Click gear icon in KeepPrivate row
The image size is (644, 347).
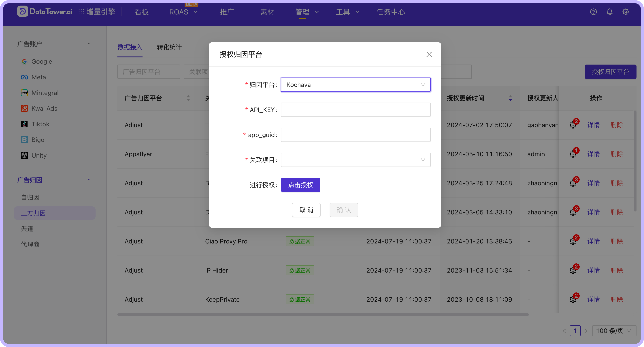point(573,299)
